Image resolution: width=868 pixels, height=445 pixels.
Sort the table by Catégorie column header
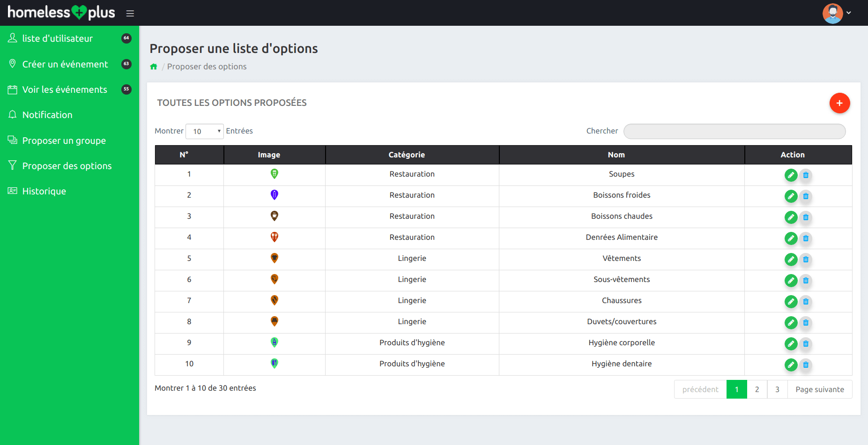tap(407, 155)
